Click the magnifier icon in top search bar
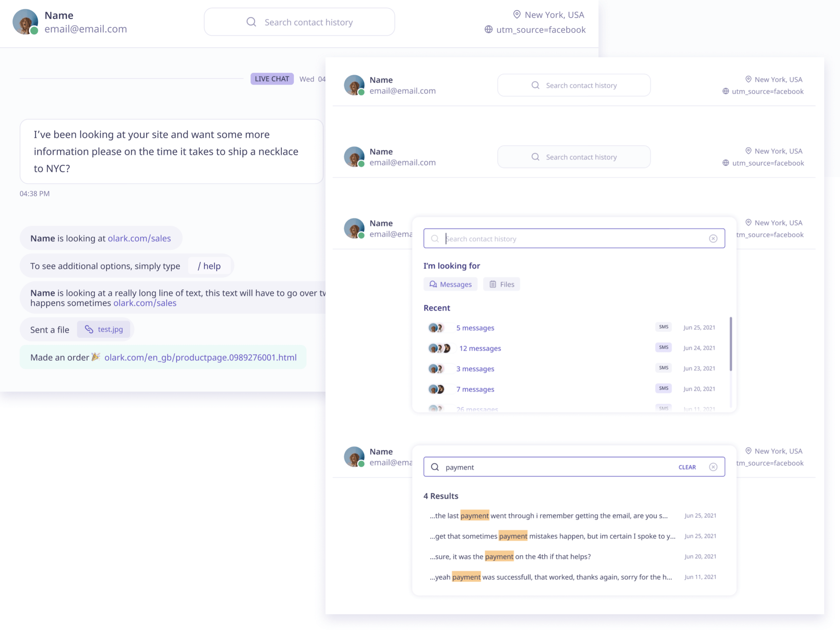The width and height of the screenshot is (840, 630). tap(251, 22)
